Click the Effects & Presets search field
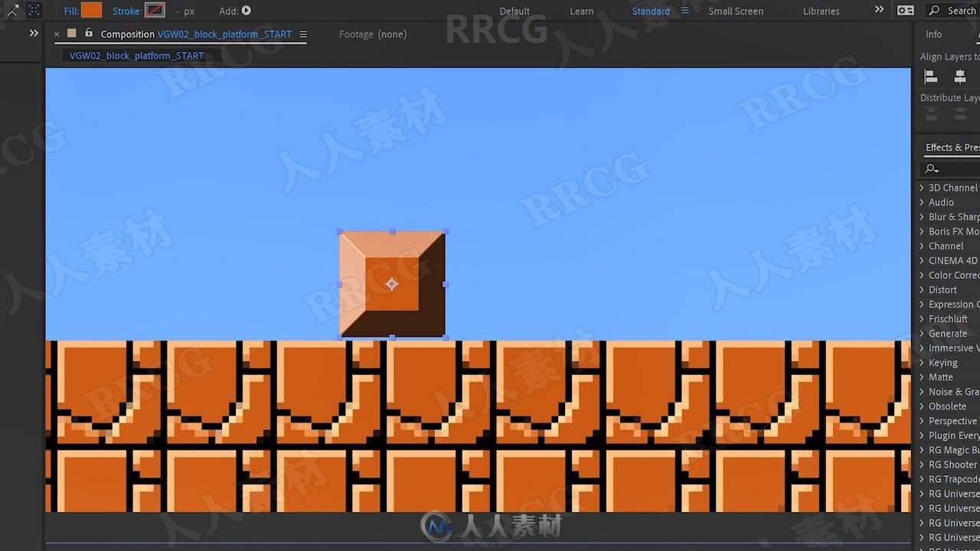Screen dimensions: 980x551 [949, 168]
